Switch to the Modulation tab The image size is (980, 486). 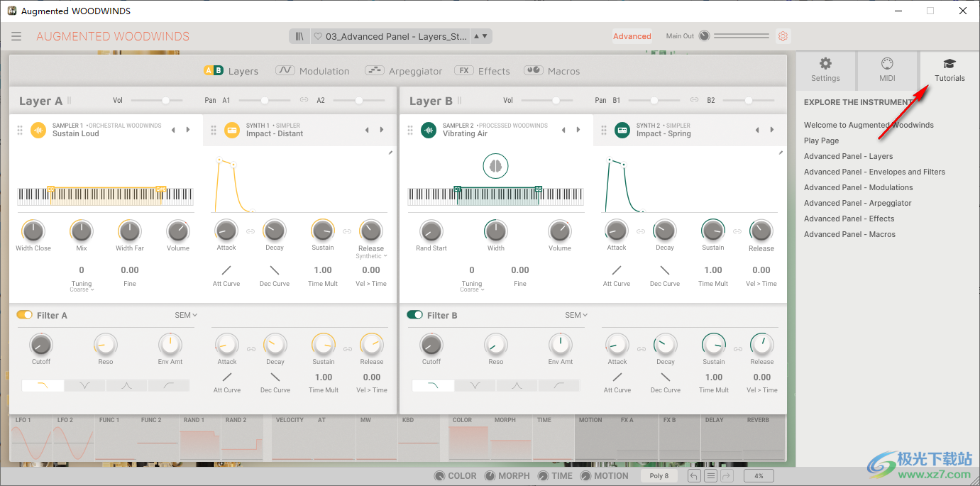tap(313, 71)
